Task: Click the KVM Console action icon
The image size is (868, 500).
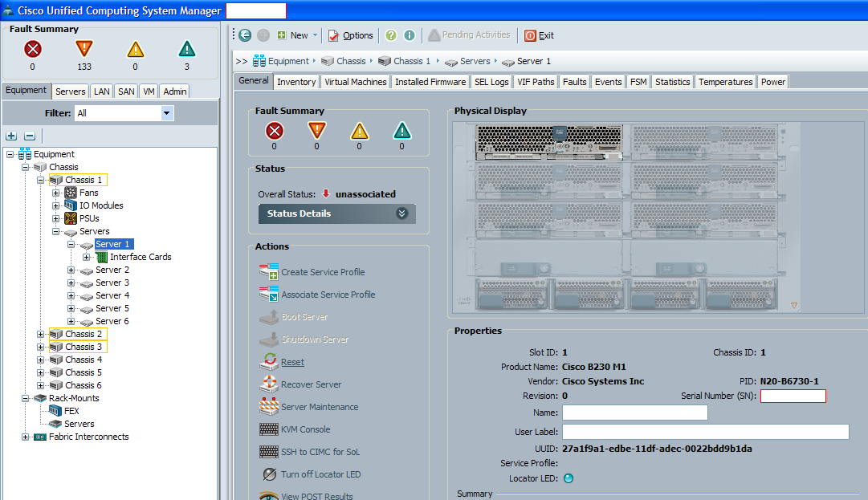Action: [268, 429]
